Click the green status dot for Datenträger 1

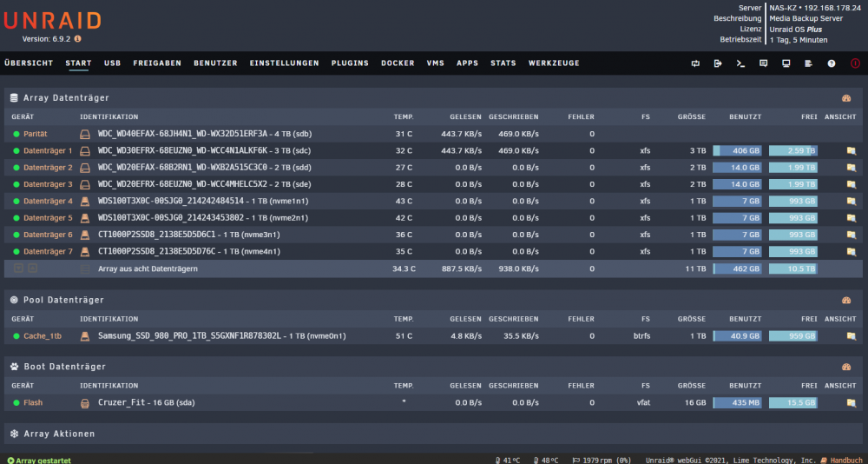(x=16, y=151)
